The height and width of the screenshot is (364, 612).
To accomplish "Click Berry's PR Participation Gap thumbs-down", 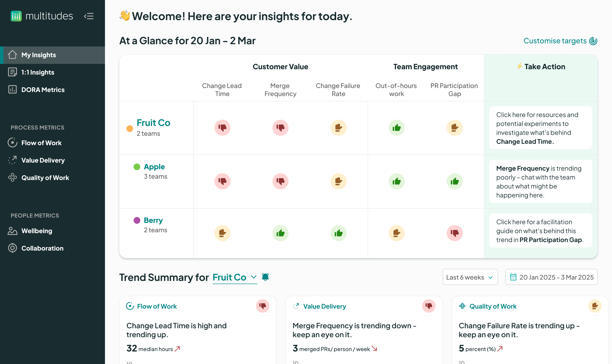I will click(x=454, y=233).
